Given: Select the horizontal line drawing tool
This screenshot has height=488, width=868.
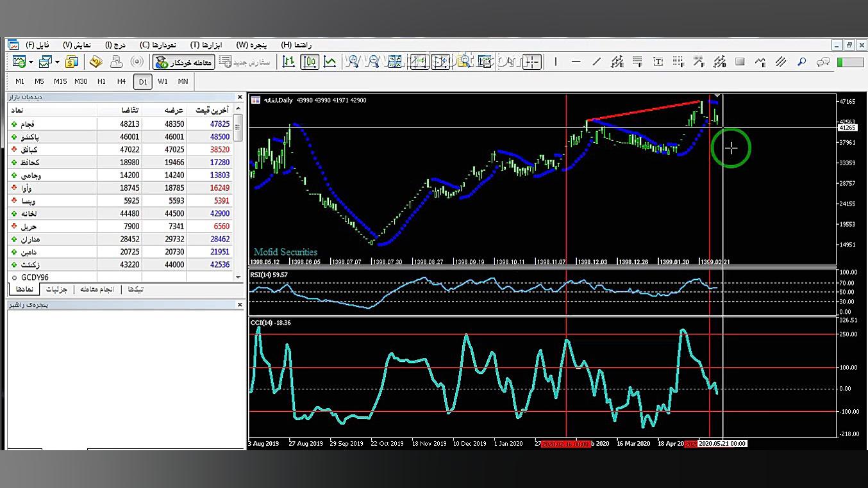Looking at the screenshot, I should pyautogui.click(x=576, y=62).
